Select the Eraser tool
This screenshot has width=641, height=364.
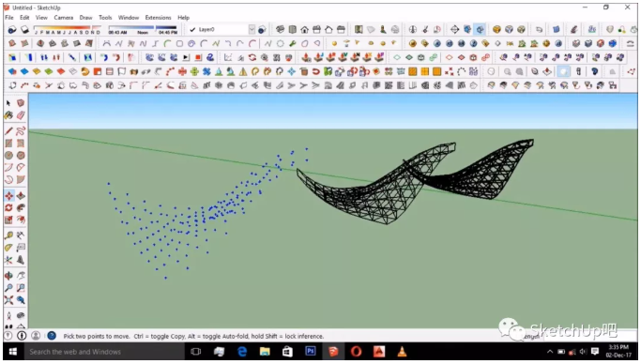(x=21, y=115)
